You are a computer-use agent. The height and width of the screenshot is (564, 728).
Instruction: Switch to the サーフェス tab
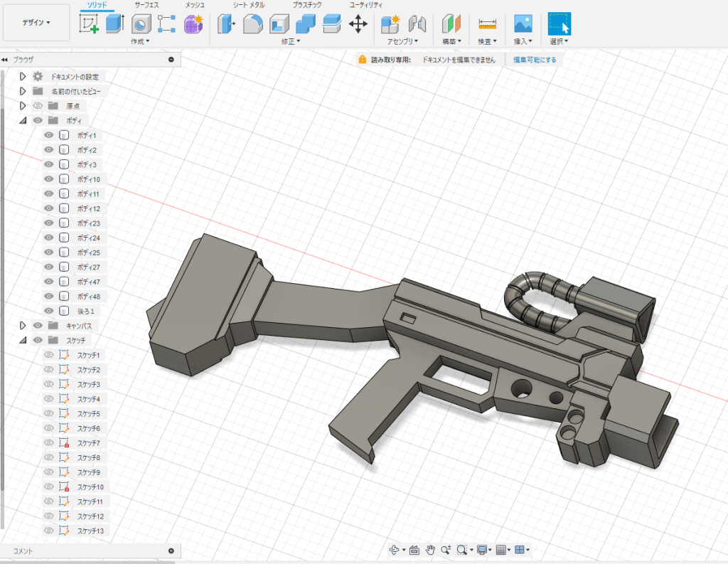click(147, 5)
